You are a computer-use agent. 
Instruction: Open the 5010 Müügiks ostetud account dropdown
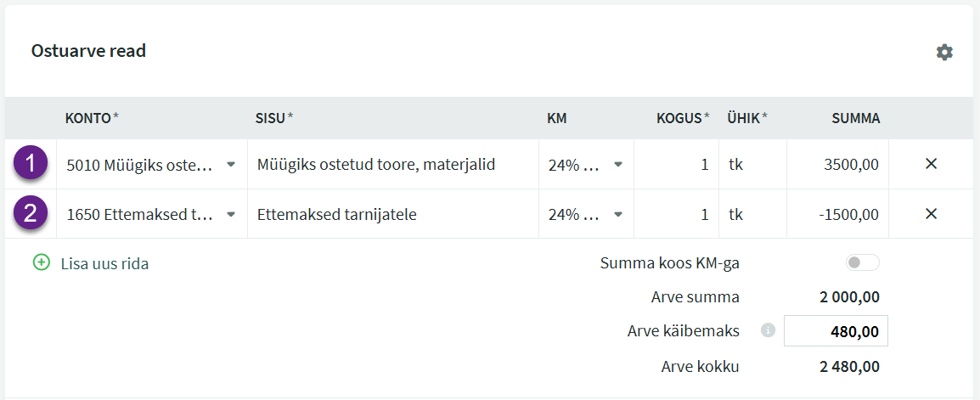[x=230, y=165]
